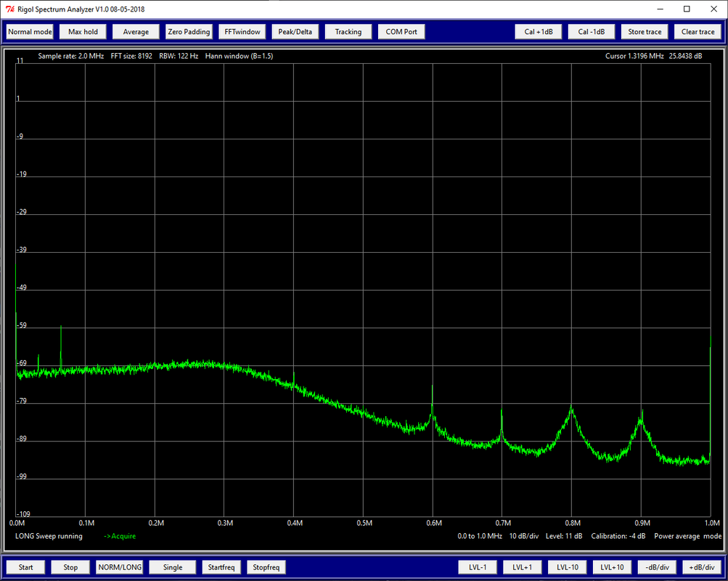Close the Rigol Spectrum Analyzer window

pos(713,9)
